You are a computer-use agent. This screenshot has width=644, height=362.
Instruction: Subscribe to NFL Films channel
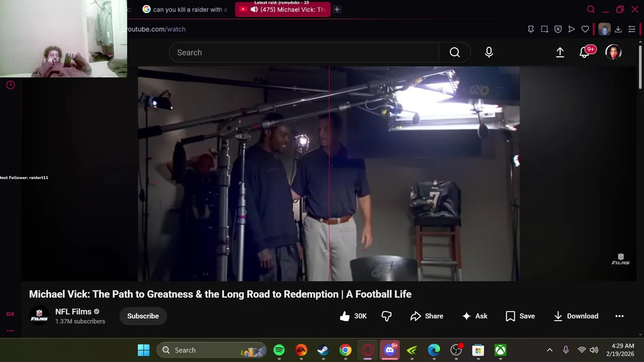click(x=143, y=316)
